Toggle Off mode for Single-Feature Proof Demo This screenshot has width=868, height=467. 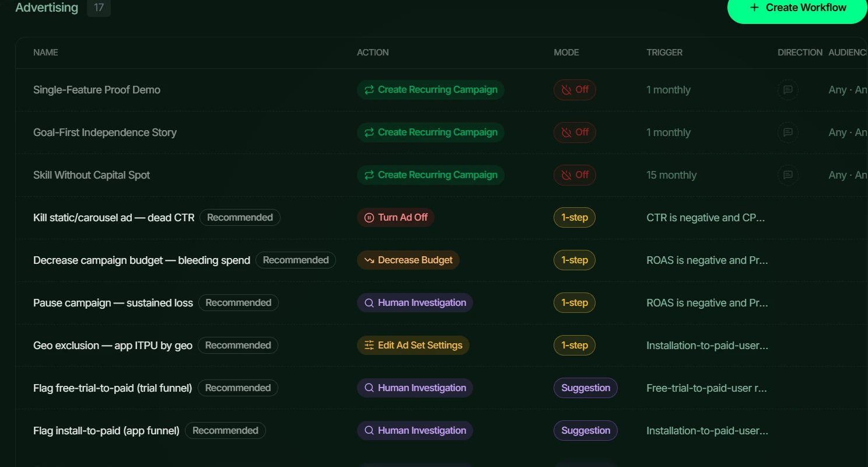[x=575, y=90]
